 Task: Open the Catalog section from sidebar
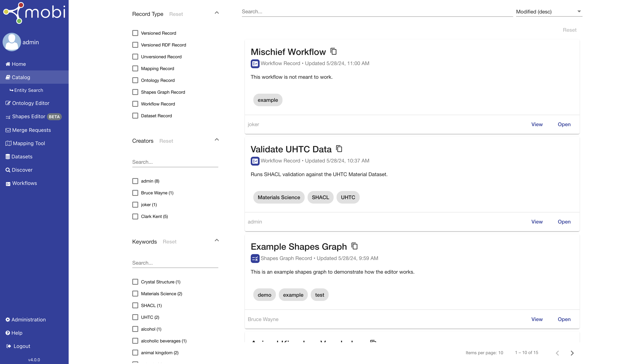(21, 77)
